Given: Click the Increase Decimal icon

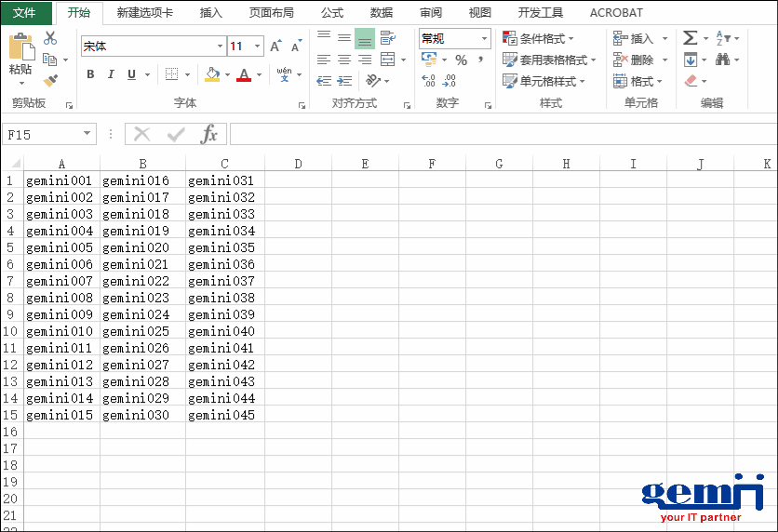Looking at the screenshot, I should coord(429,81).
